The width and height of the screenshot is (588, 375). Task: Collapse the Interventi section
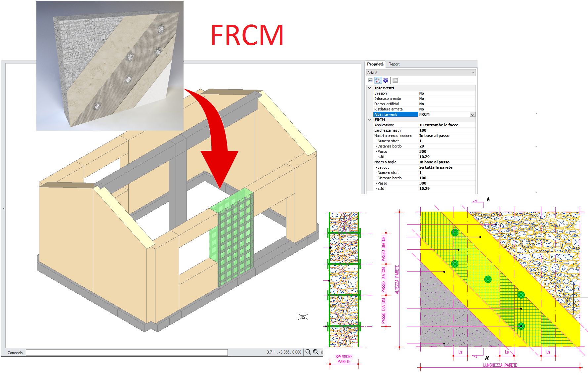click(x=370, y=88)
